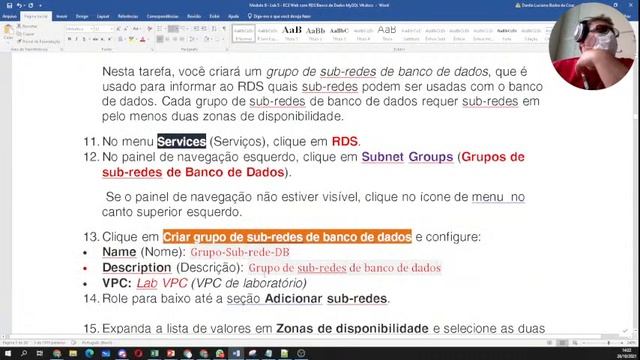This screenshot has width=640, height=360.
Task: Switch to the Layout tab
Action: point(103,16)
